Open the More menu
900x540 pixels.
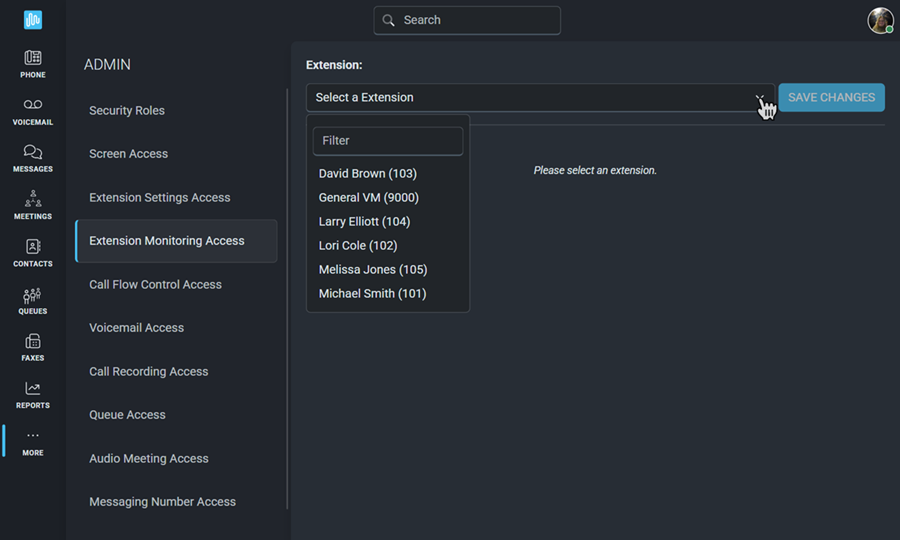point(33,442)
